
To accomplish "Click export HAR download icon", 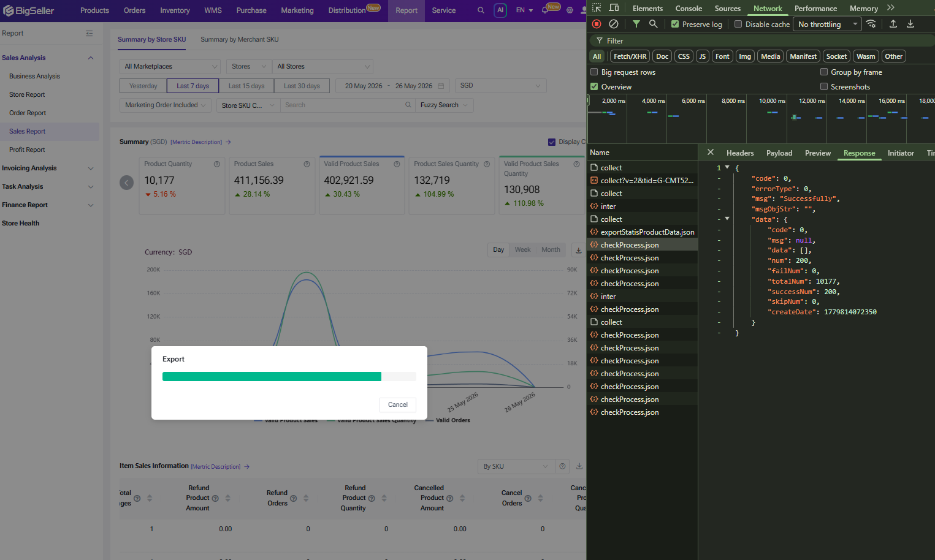I will coord(910,24).
